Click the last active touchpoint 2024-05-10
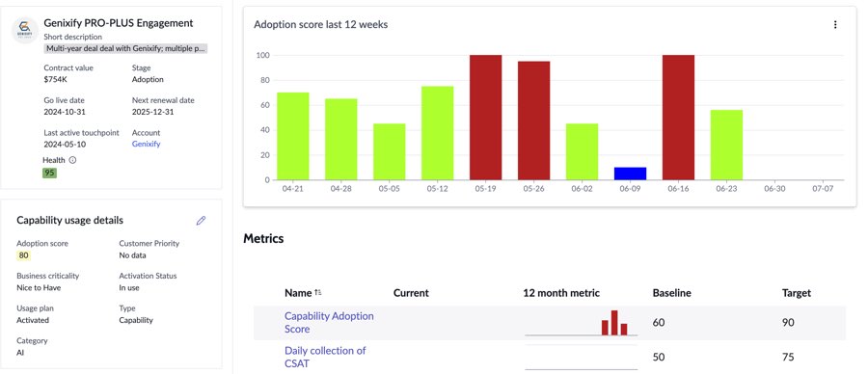The image size is (868, 374). point(65,144)
